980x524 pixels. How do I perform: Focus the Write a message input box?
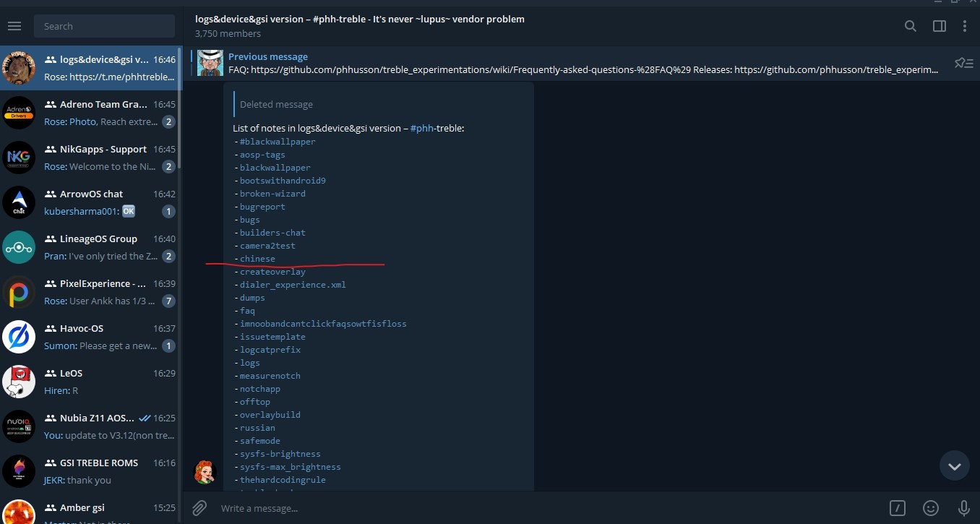tap(549, 508)
